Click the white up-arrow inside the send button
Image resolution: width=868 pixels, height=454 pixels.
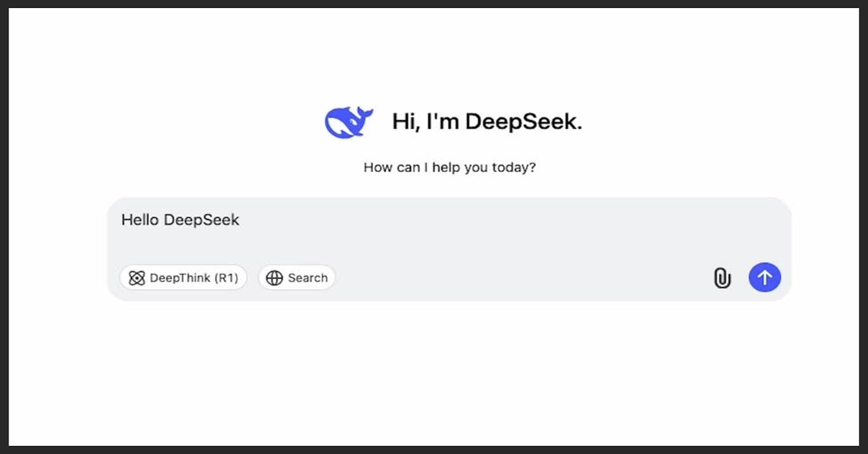[765, 277]
